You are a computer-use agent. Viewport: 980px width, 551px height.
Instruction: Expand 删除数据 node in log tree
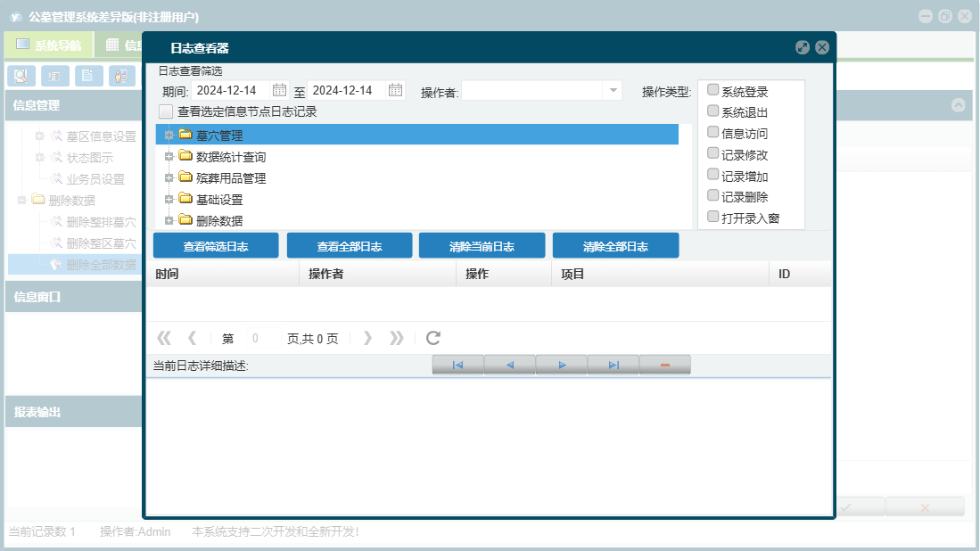(169, 220)
